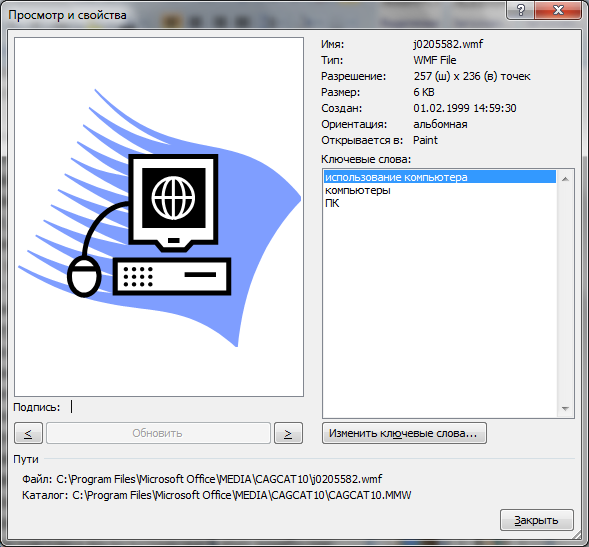
Task: Select keyword использование компьютера
Action: (439, 177)
